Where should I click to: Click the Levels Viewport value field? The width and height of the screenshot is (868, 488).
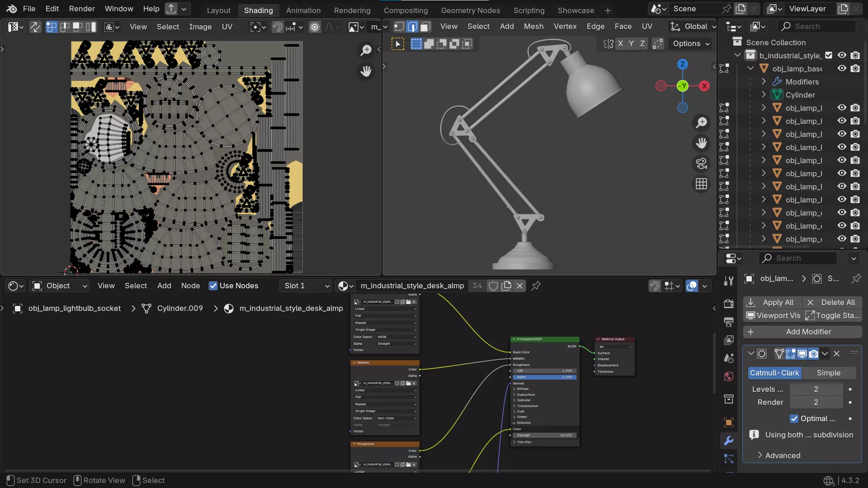[816, 389]
